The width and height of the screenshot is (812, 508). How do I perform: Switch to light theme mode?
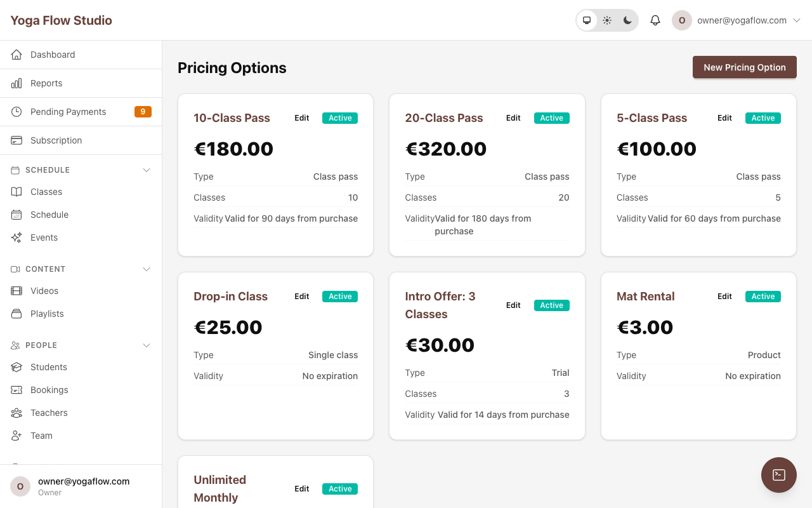coord(607,20)
